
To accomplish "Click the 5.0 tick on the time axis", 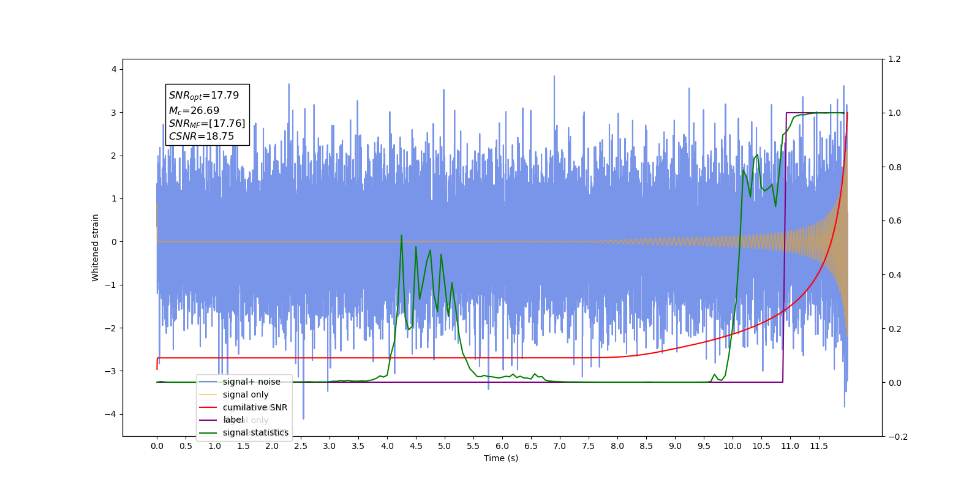I will tap(445, 446).
